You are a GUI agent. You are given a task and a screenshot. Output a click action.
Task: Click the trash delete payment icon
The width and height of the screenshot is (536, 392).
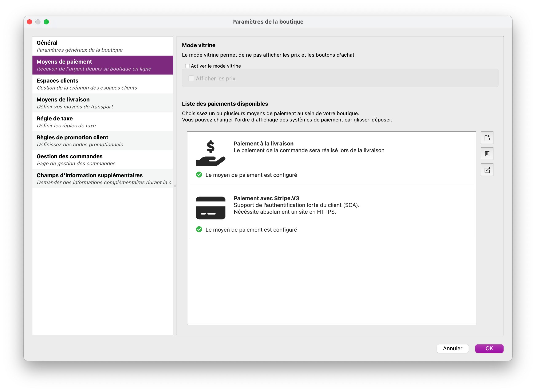[x=487, y=154]
